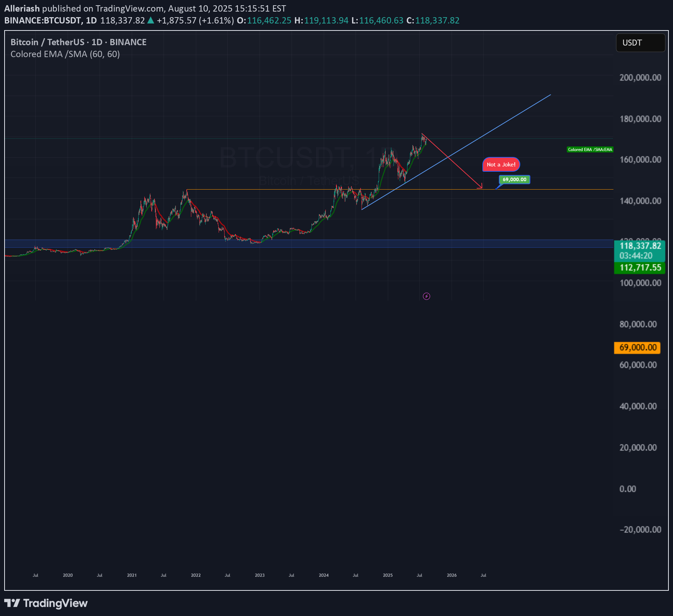Viewport: 673px width, 616px height.
Task: Open the USDT currency selector
Action: (x=640, y=42)
